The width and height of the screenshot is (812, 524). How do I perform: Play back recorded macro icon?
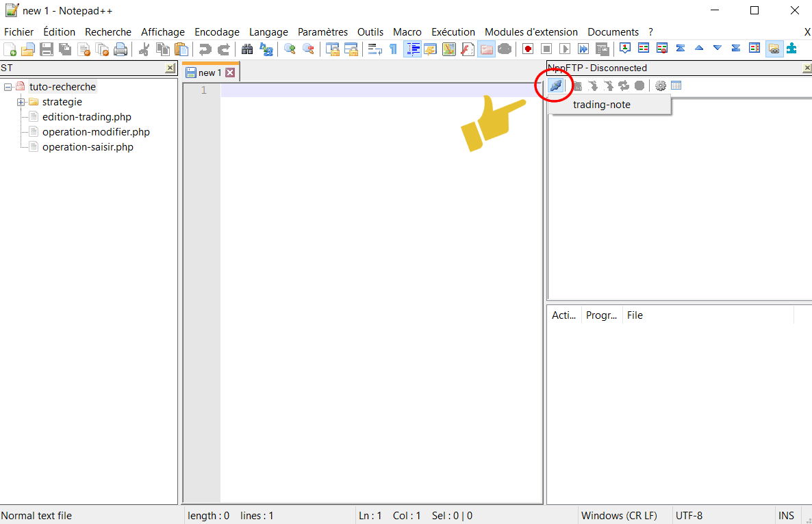[565, 49]
